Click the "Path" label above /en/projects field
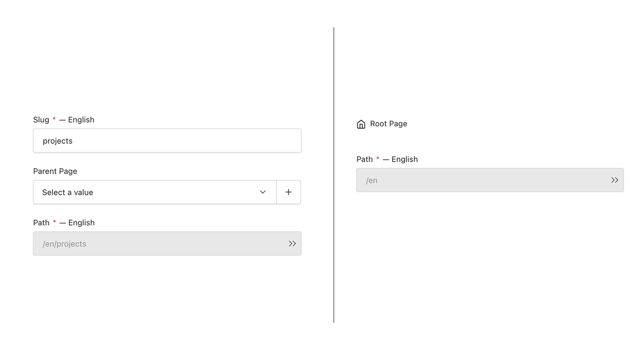 point(41,223)
